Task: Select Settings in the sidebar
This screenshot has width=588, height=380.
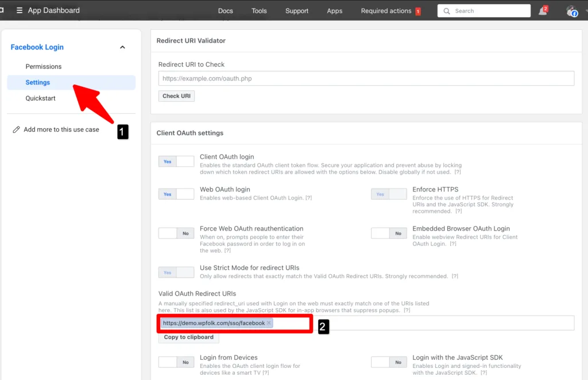Action: tap(71, 82)
